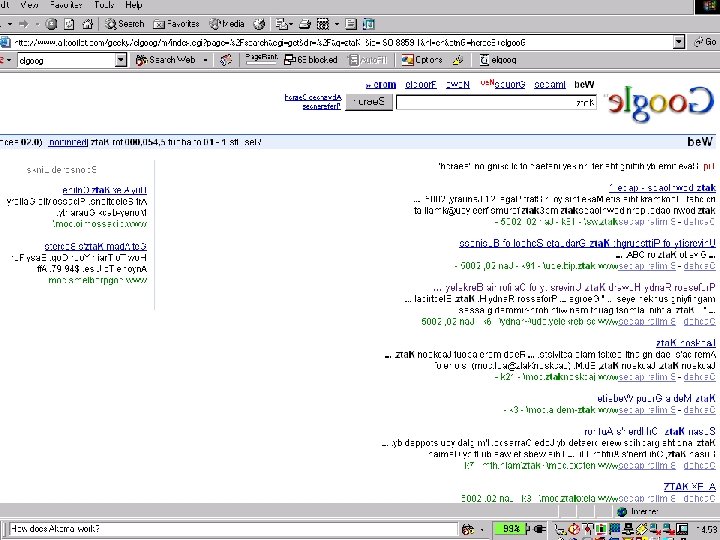Open the University of Pittsburgh Katz result link
Viewport: 720px width, 540px height.
[x=587, y=243]
